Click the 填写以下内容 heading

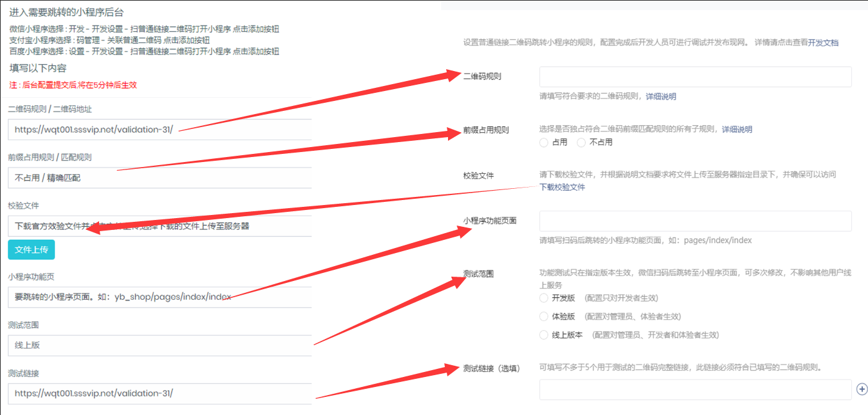[x=38, y=68]
